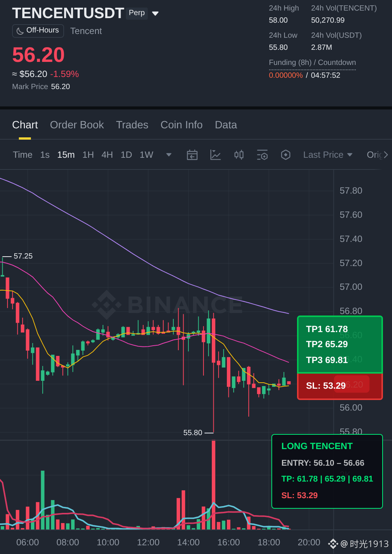Image resolution: width=392 pixels, height=554 pixels.
Task: Open the calendar date-jump icon
Action: (x=192, y=155)
